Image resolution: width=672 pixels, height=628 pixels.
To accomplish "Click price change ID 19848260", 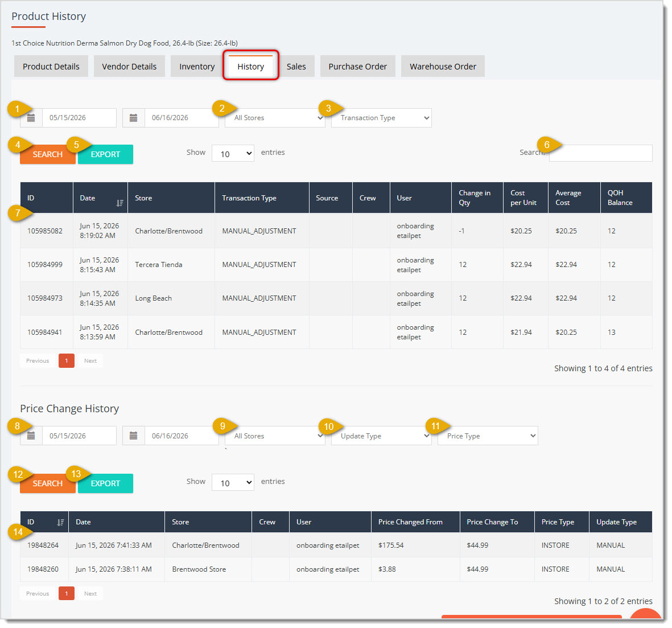I will tap(43, 569).
